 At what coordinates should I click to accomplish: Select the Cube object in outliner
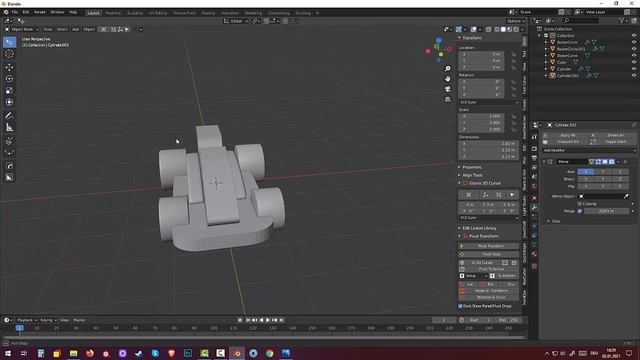[562, 62]
